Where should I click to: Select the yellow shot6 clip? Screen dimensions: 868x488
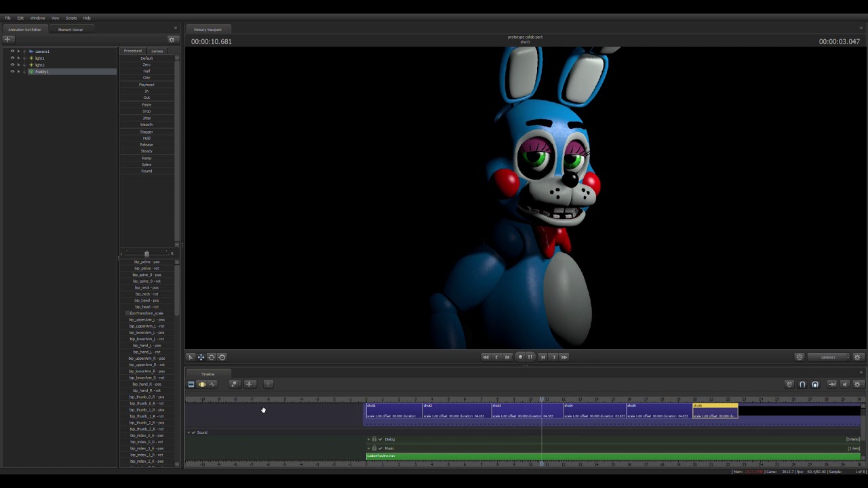[715, 411]
